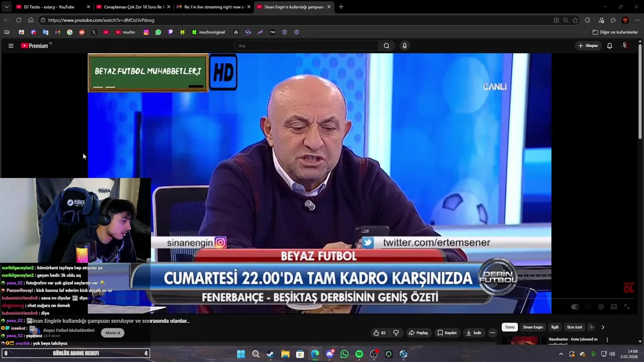The image size is (644, 362).
Task: Dislike the video
Action: [x=396, y=333]
